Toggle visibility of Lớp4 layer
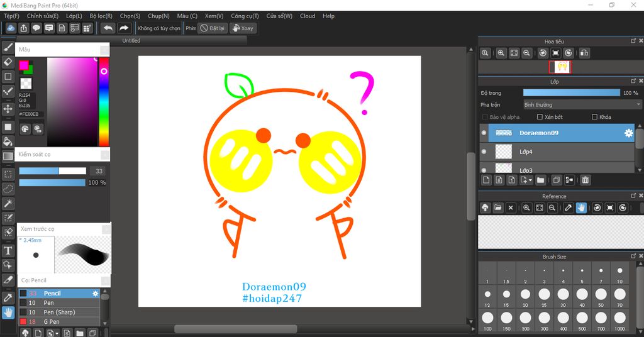 click(x=484, y=152)
